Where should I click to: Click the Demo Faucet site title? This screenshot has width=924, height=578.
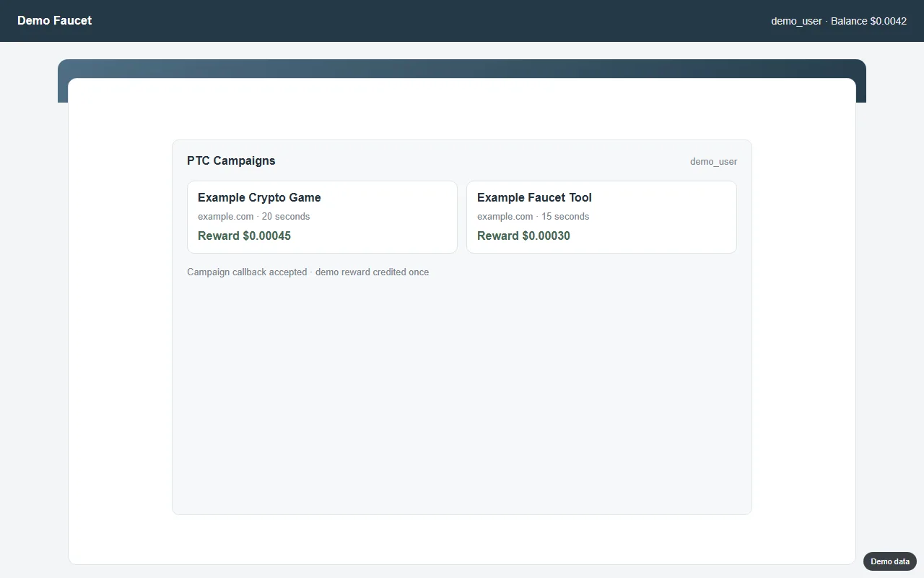(x=54, y=20)
